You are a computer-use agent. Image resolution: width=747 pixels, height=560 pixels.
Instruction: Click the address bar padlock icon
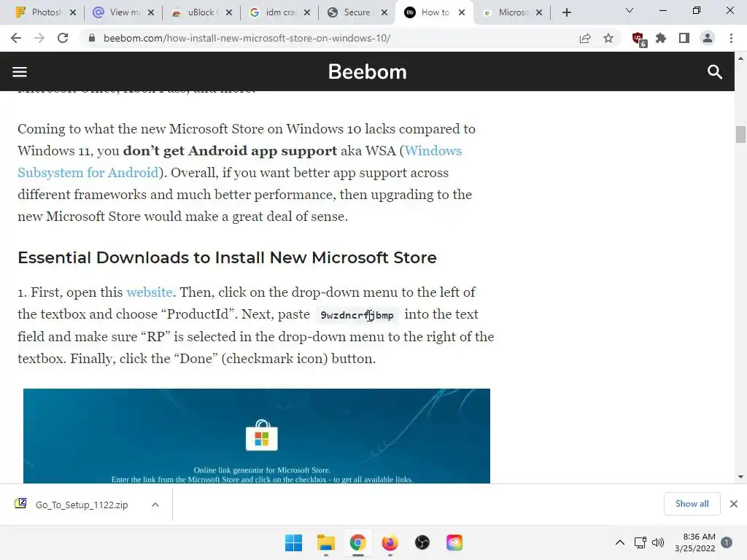pos(92,38)
